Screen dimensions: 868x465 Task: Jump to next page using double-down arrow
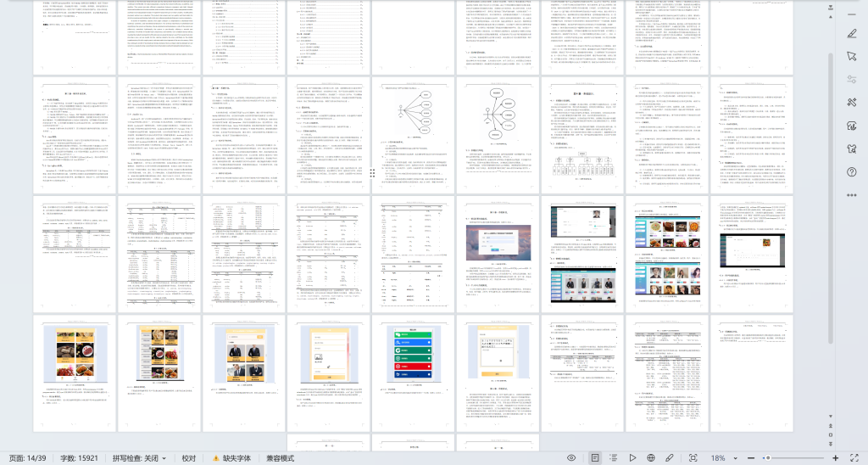(831, 444)
